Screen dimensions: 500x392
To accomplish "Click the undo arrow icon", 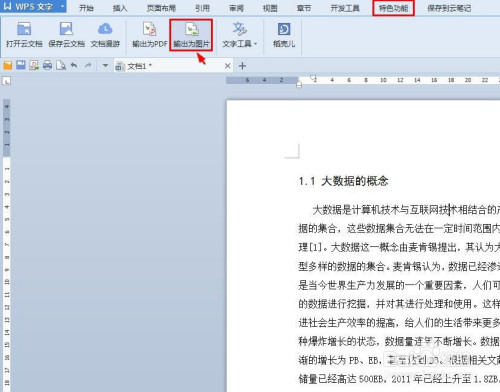I will point(74,65).
